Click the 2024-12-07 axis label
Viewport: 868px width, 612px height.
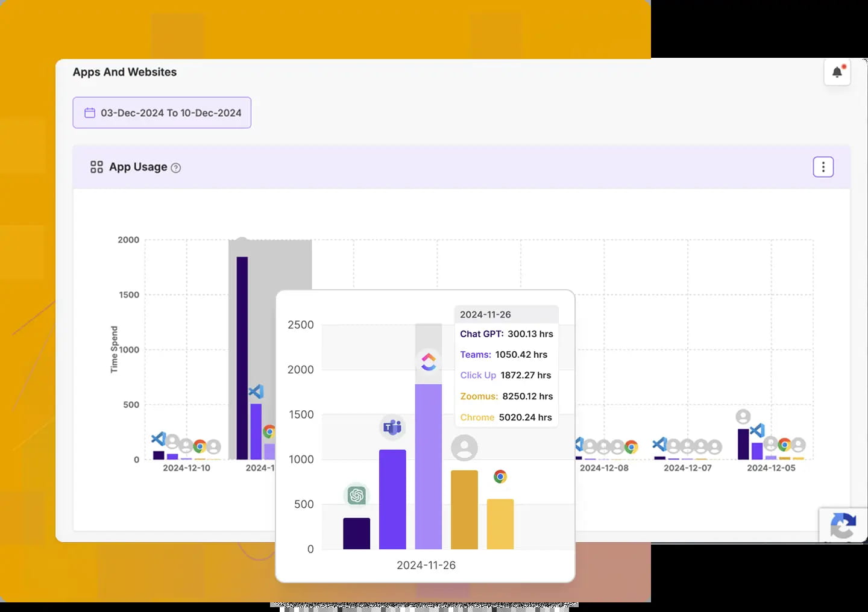[687, 467]
